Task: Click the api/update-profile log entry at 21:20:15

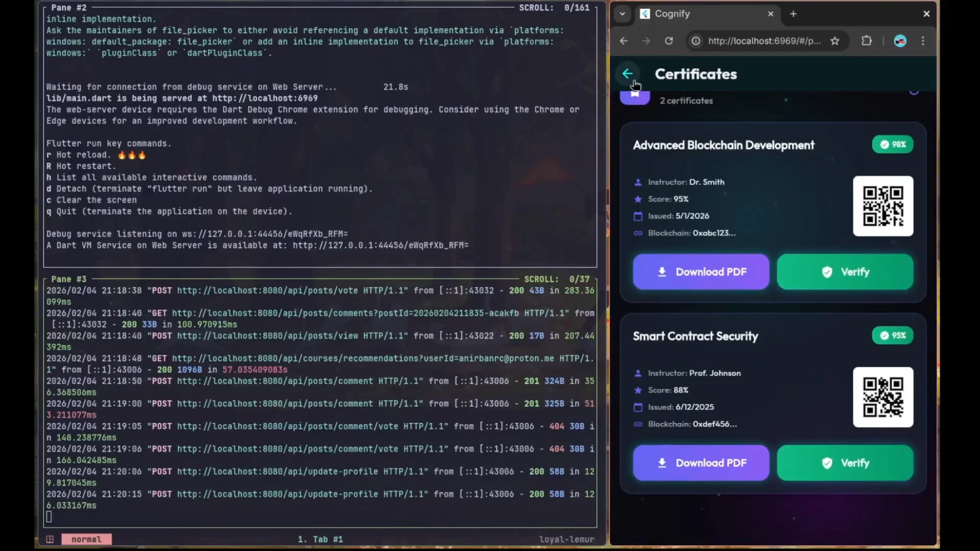Action: pyautogui.click(x=321, y=500)
